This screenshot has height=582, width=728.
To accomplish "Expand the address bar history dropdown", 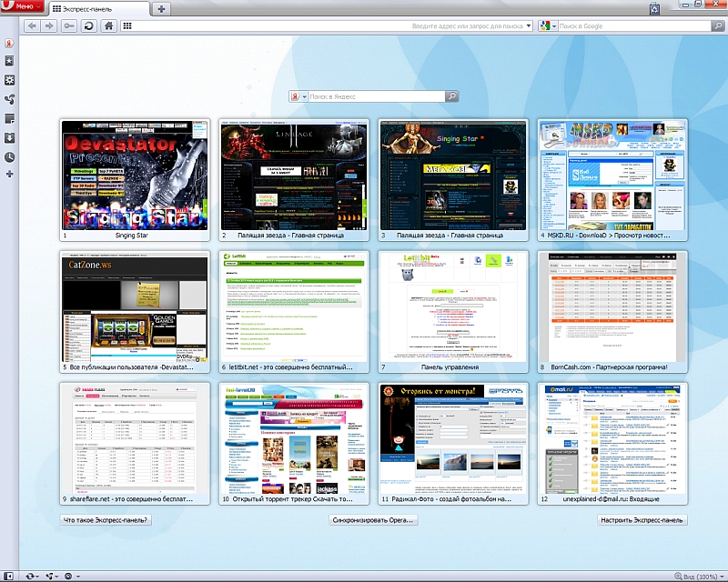I will [x=529, y=26].
